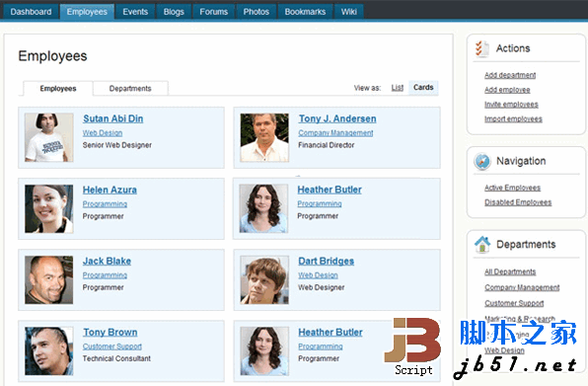The image size is (588, 386).
Task: Click Dart Bridges' photo thumbnail
Action: click(264, 279)
